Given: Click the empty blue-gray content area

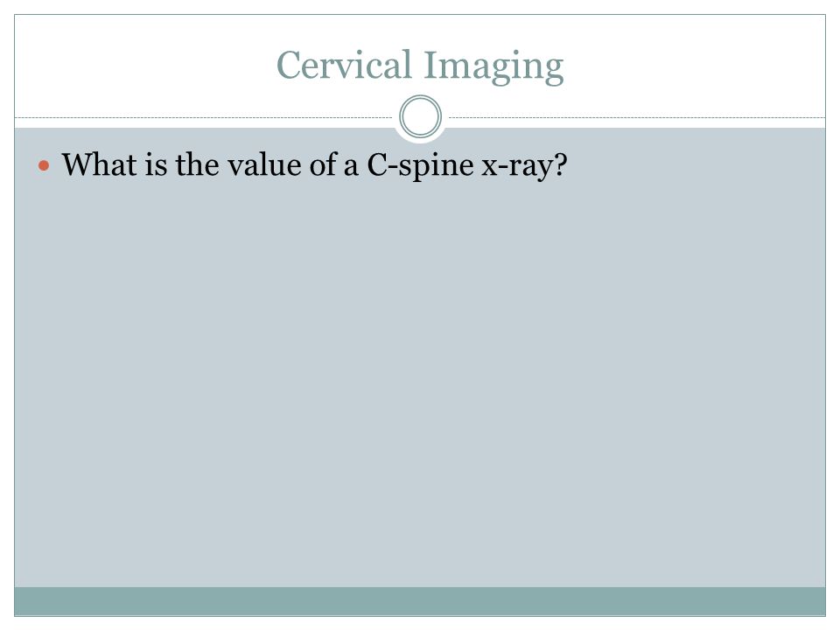Looking at the screenshot, I should pyautogui.click(x=420, y=375).
